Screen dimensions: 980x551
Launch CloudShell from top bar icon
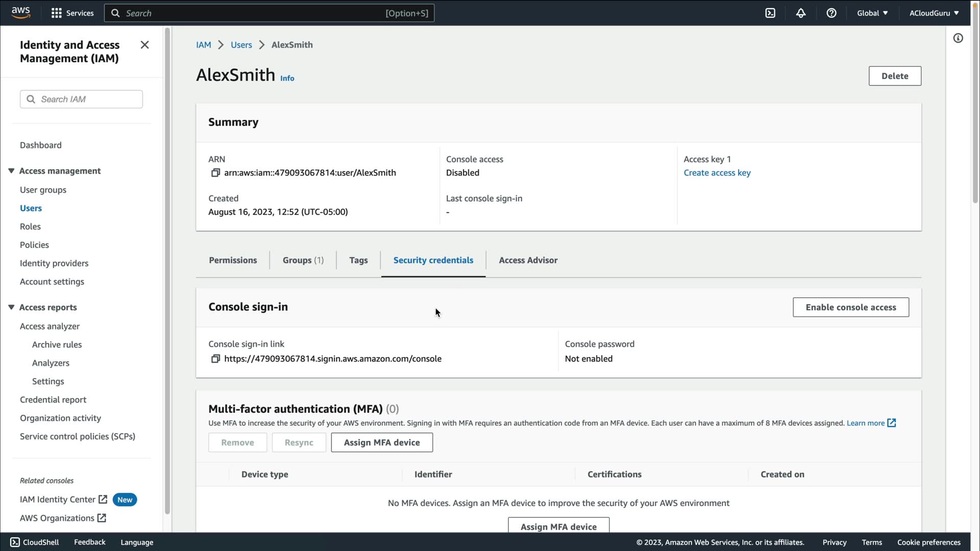pos(770,13)
